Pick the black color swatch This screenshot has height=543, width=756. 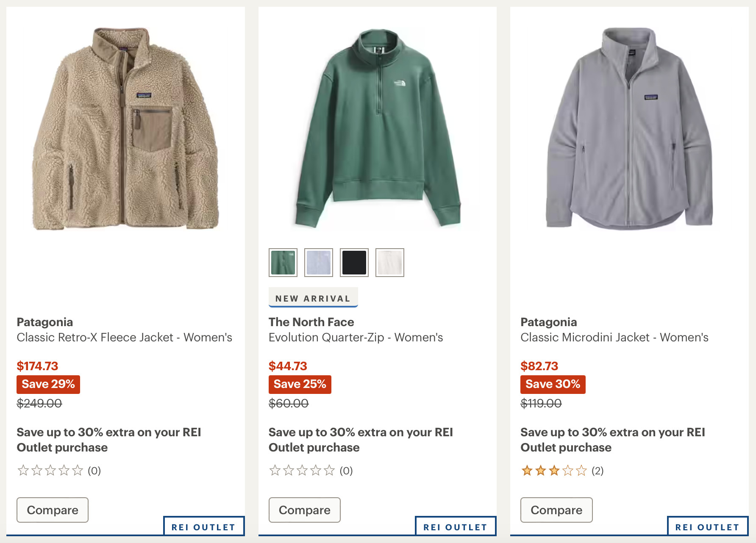[354, 263]
